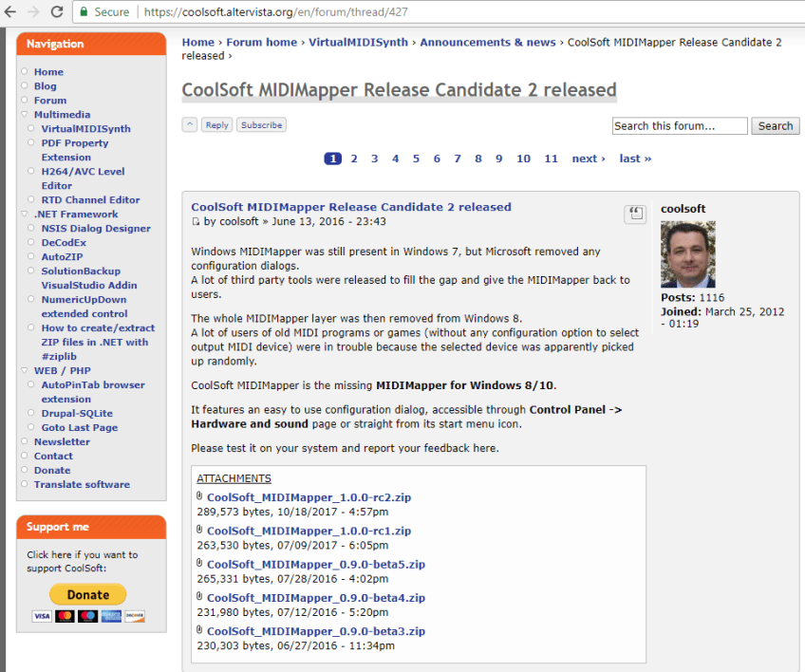This screenshot has width=805, height=672.
Task: Click the Search button
Action: [x=775, y=126]
